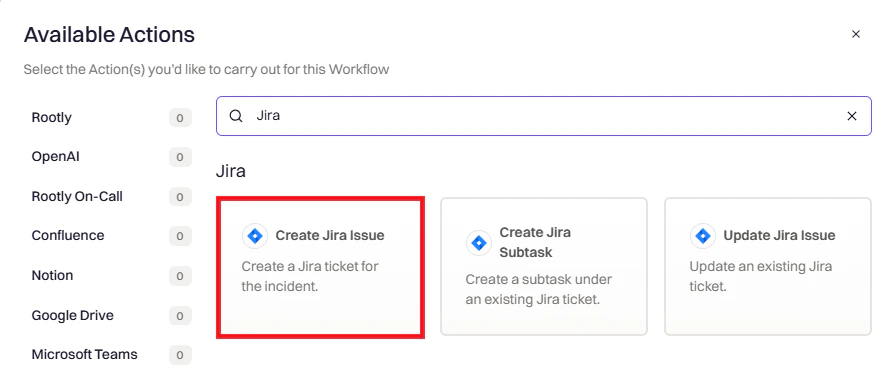Click the 'Select the Action(s)' subtitle text
The image size is (895, 376).
click(206, 70)
